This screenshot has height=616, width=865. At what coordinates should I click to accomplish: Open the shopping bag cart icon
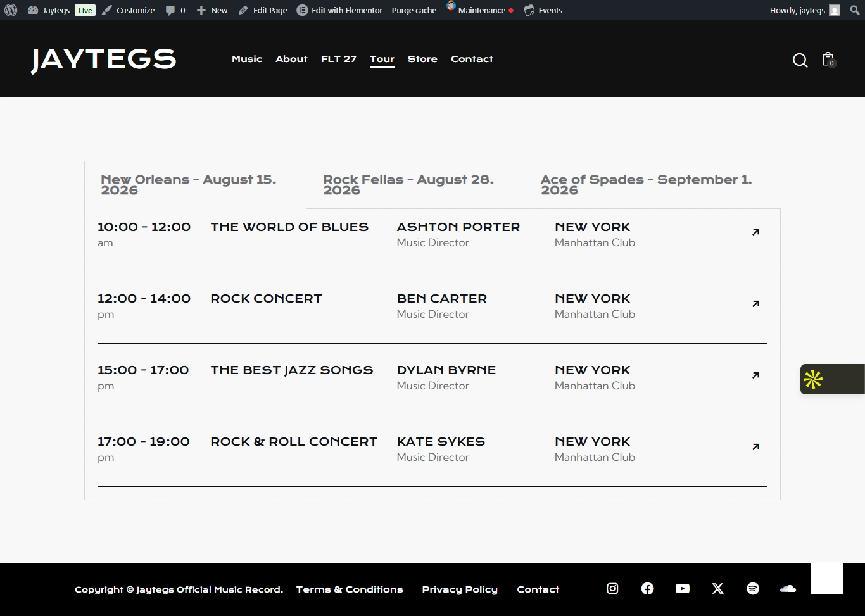[x=828, y=60]
